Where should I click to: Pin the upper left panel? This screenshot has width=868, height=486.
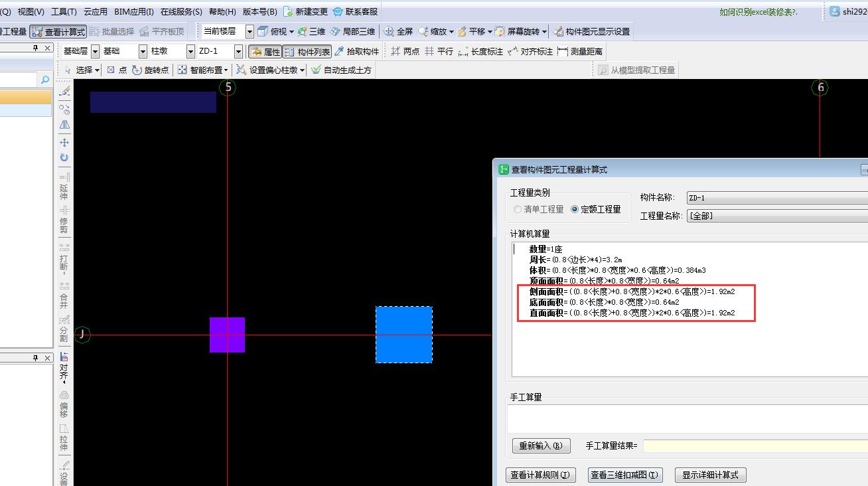pos(36,48)
